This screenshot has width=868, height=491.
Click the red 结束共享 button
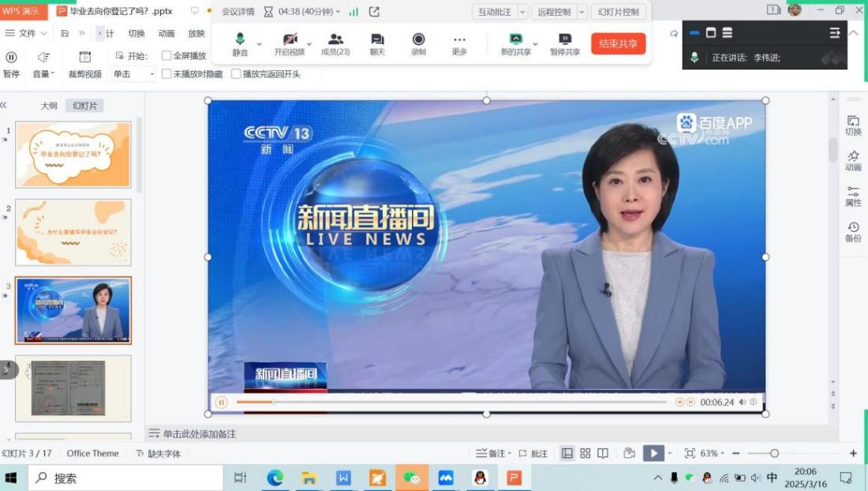tap(618, 43)
